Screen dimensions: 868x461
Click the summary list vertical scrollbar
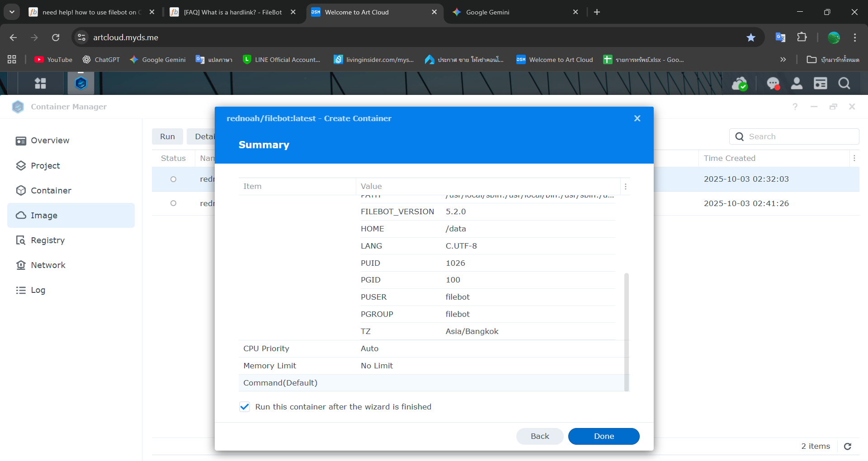point(626,331)
